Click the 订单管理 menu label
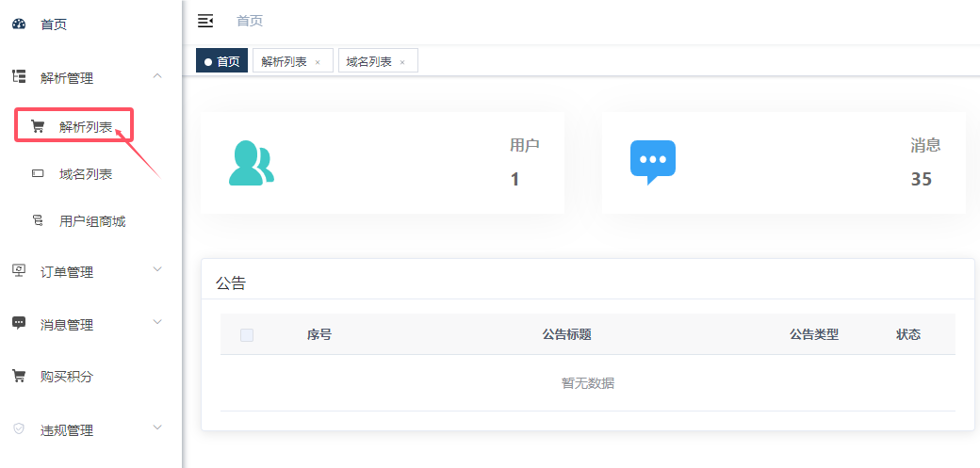This screenshot has height=468, width=980. tap(67, 272)
